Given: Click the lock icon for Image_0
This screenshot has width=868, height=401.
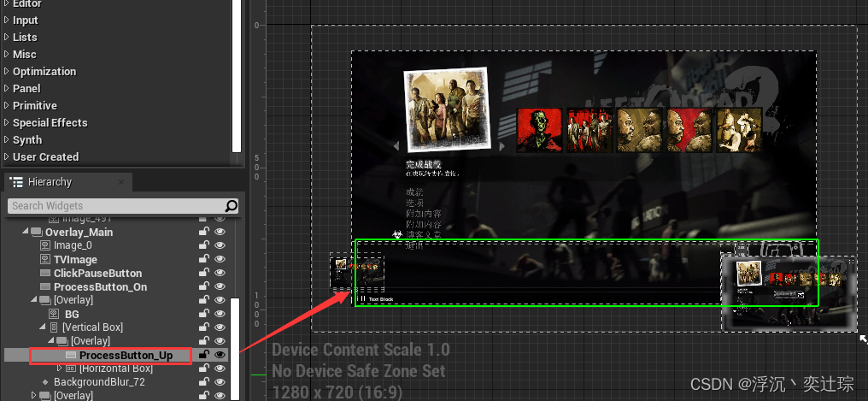Looking at the screenshot, I should [204, 245].
